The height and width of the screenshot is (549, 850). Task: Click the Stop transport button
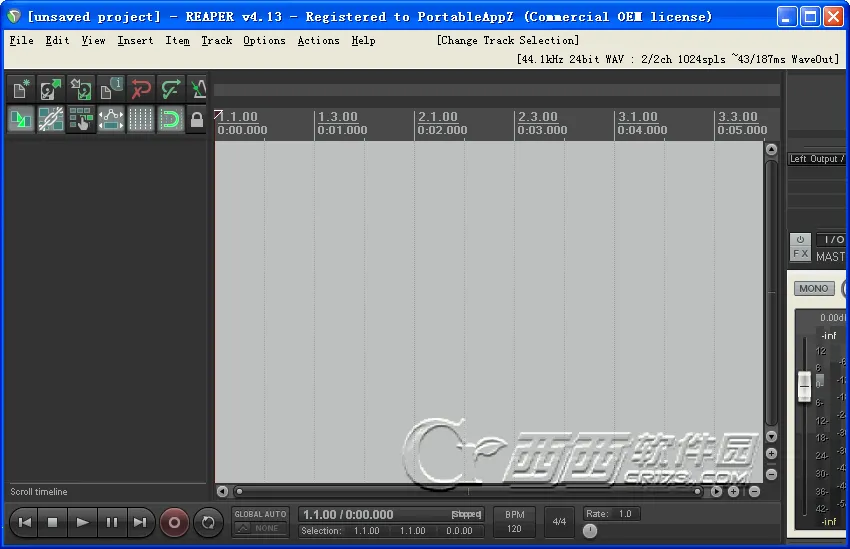pos(53,522)
